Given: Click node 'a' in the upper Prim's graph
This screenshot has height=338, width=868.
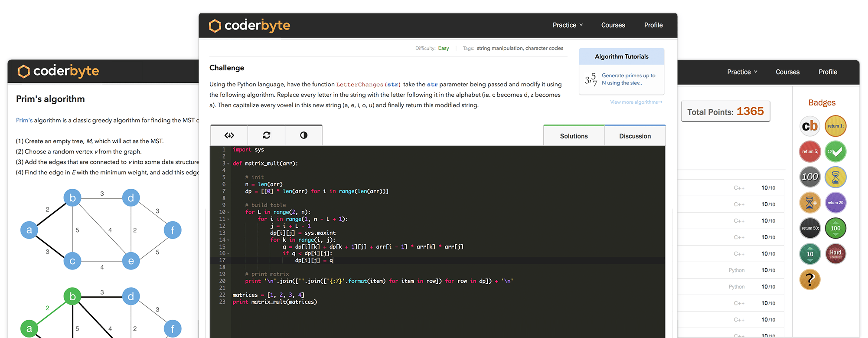Looking at the screenshot, I should 29,230.
